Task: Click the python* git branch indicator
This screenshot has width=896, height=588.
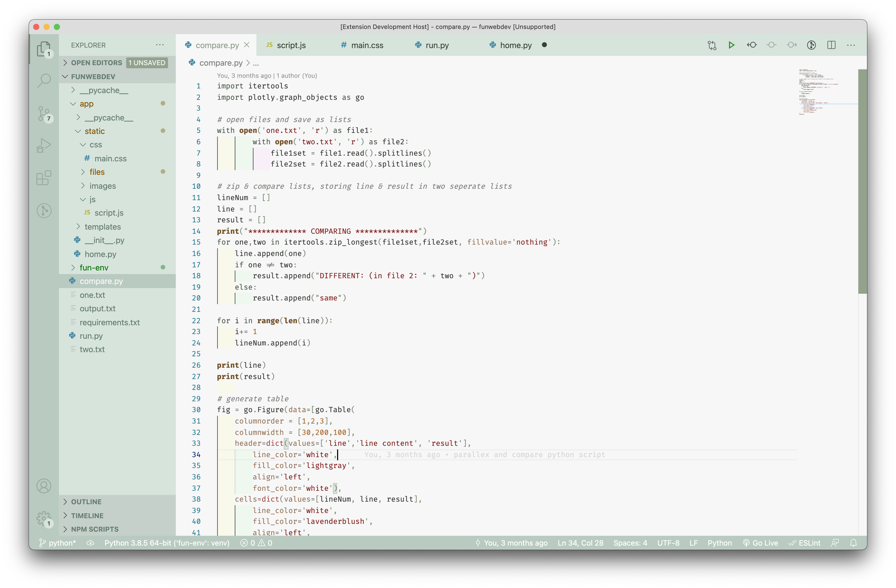Action: click(x=57, y=543)
